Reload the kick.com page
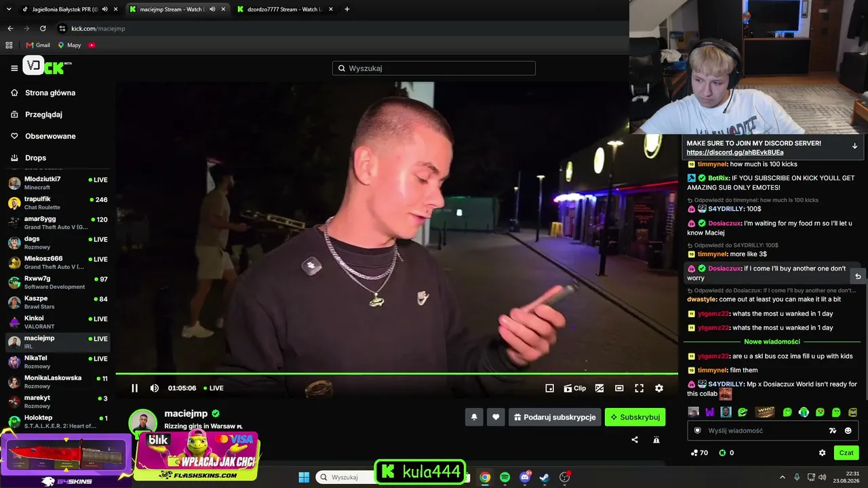Screen dimensions: 868x488 (43, 28)
